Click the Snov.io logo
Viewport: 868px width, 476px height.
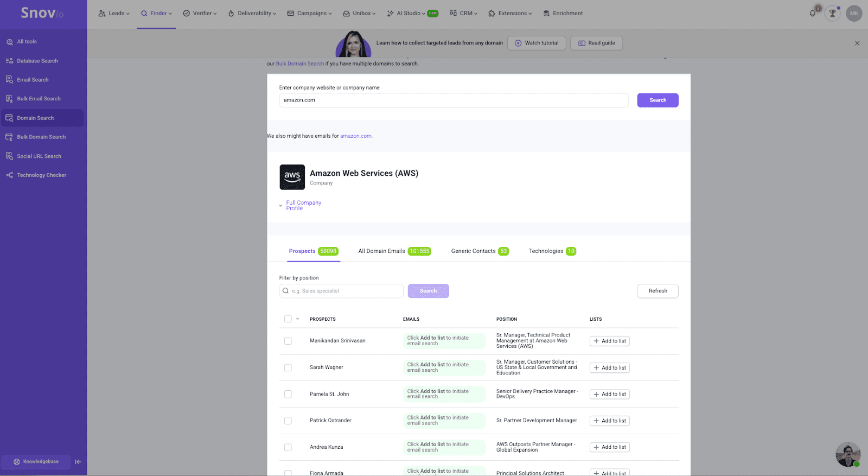[x=42, y=13]
